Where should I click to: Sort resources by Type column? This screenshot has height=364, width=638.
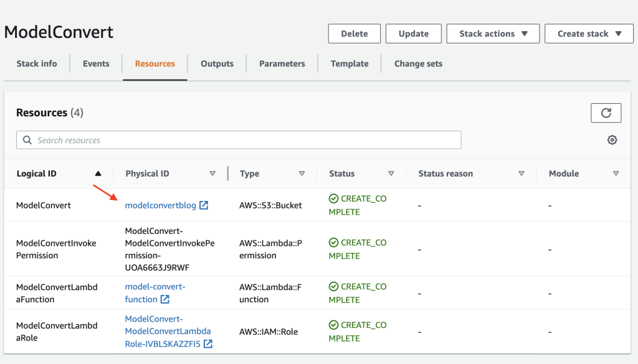[302, 174]
